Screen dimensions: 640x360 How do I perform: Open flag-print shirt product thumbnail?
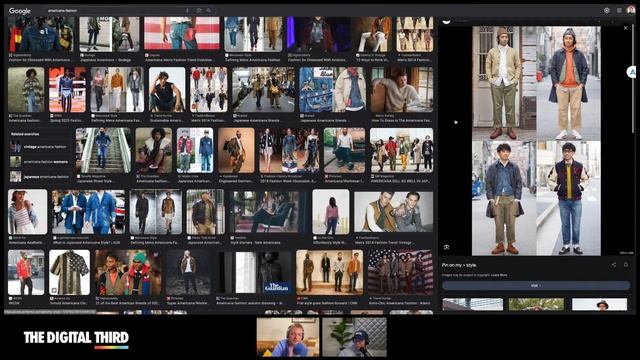coord(69,273)
